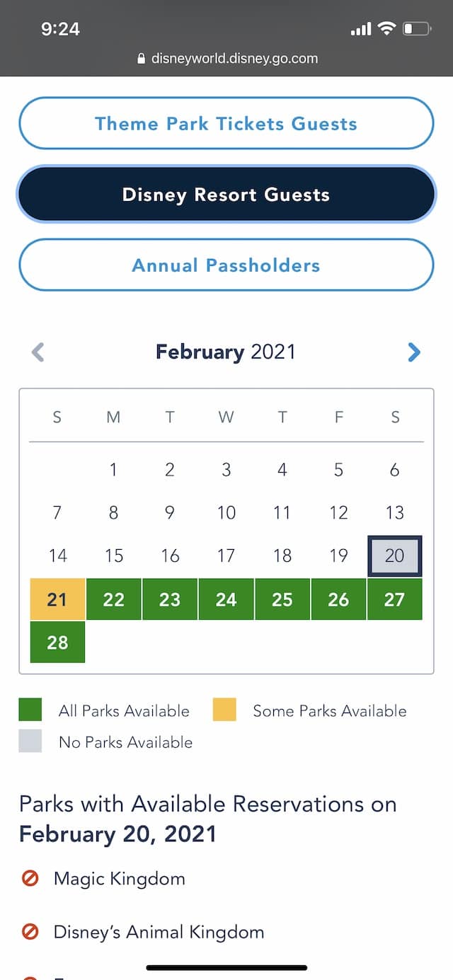Screen dimensions: 453x980
Task: Tap the green All Parks Available swatch
Action: tap(30, 710)
